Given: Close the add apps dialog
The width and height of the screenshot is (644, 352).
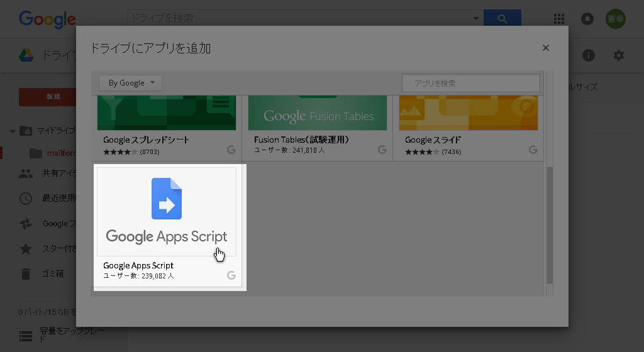Looking at the screenshot, I should tap(546, 48).
